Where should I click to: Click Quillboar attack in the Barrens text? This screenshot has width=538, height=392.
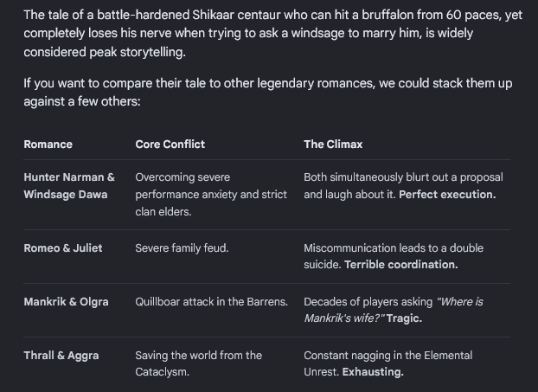click(x=211, y=302)
